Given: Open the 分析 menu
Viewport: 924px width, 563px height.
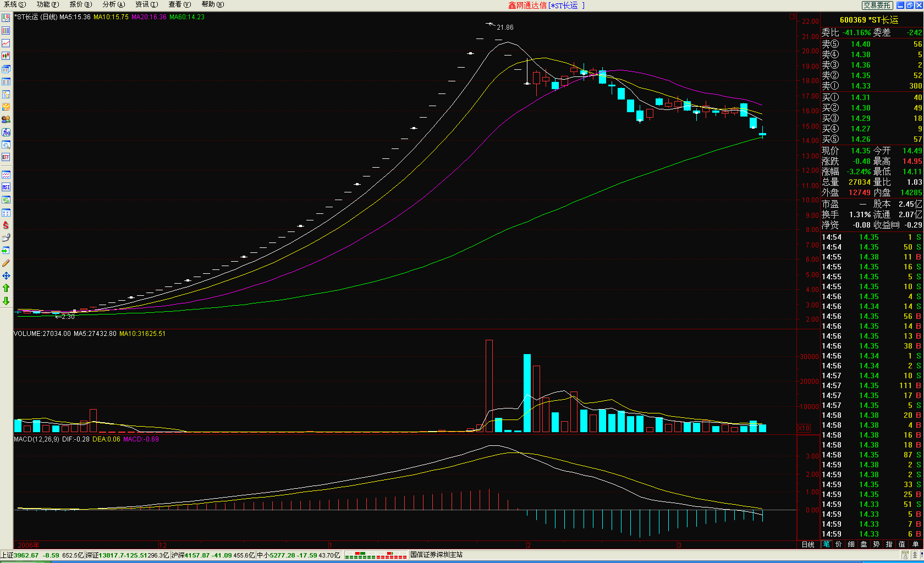Looking at the screenshot, I should point(113,4).
